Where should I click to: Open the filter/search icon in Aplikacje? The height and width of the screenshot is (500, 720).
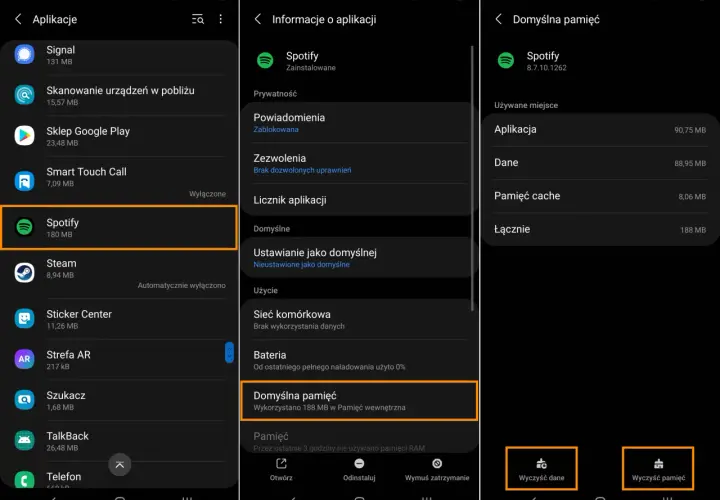198,19
